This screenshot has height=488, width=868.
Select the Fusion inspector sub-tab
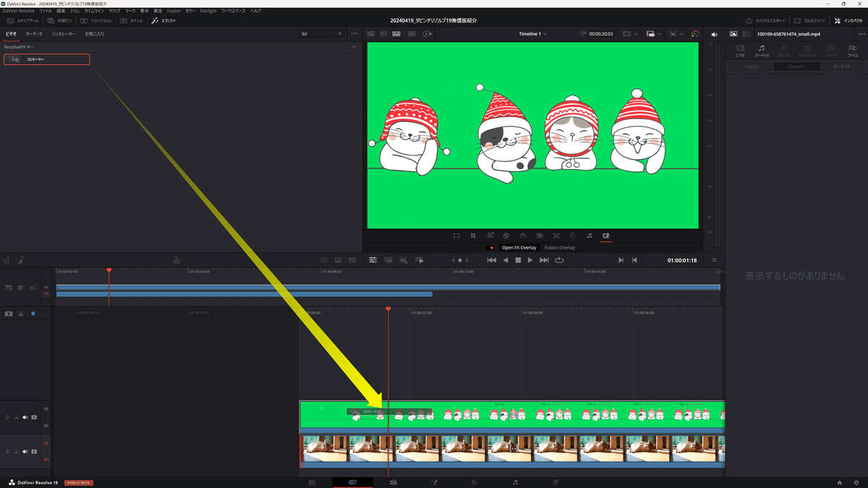click(751, 67)
